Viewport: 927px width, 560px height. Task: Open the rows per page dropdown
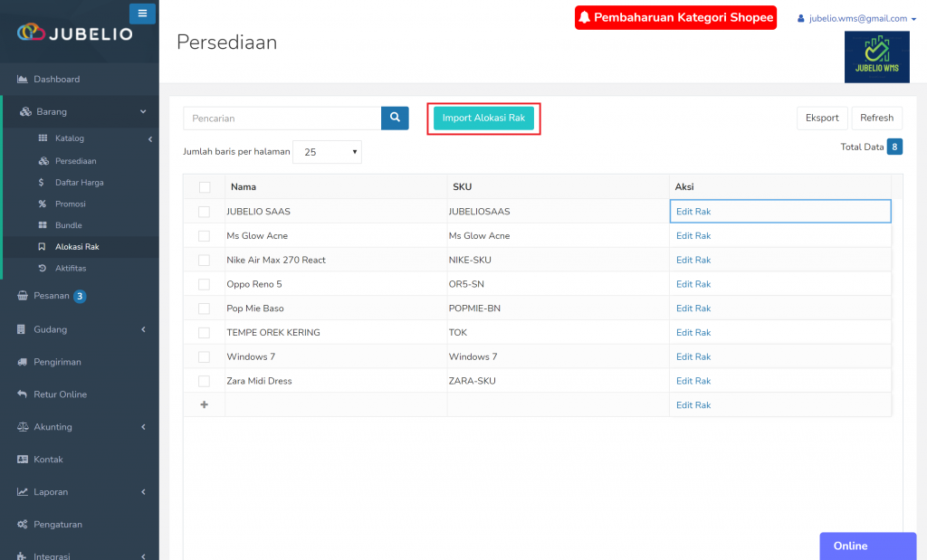point(327,152)
